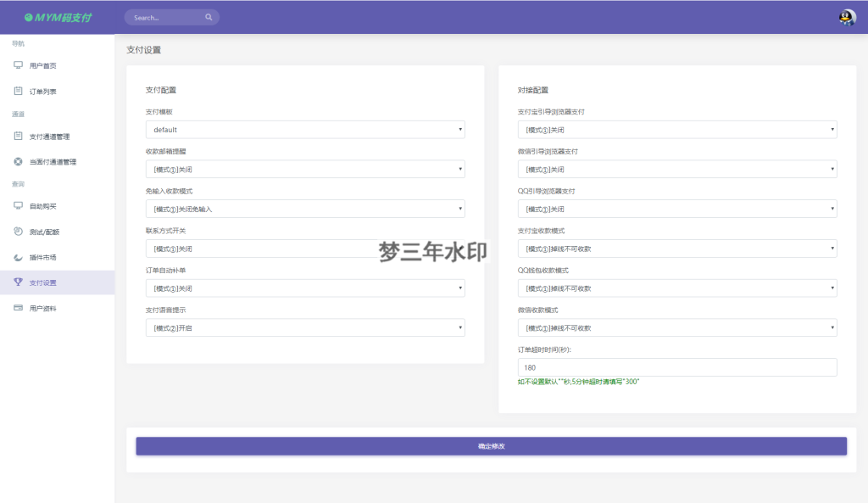Open the 支付模板 default dropdown

tap(305, 130)
